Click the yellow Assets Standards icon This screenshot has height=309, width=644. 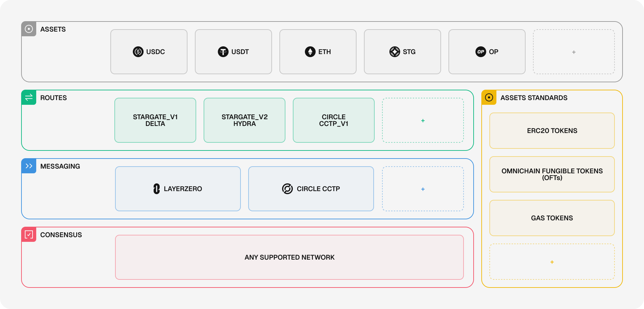click(x=489, y=97)
